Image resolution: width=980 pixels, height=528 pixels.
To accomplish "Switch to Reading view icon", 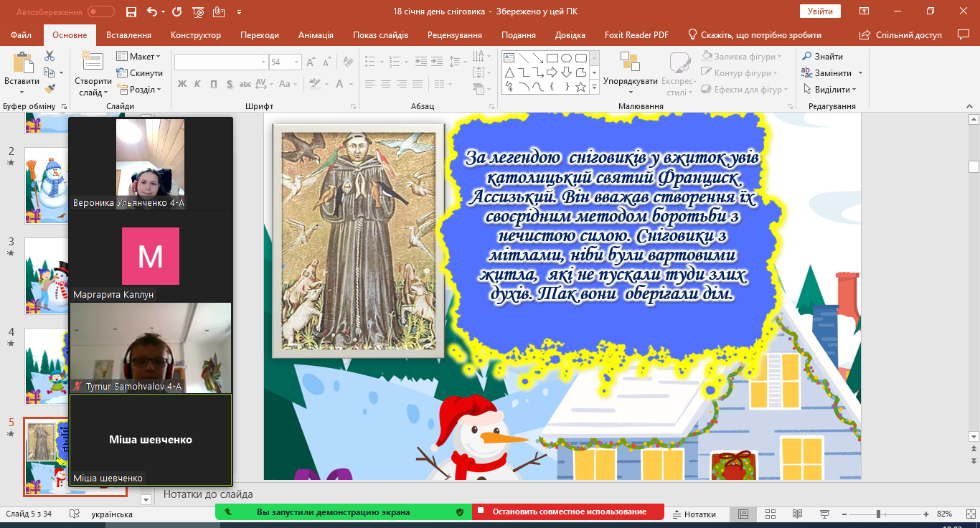I will click(797, 514).
